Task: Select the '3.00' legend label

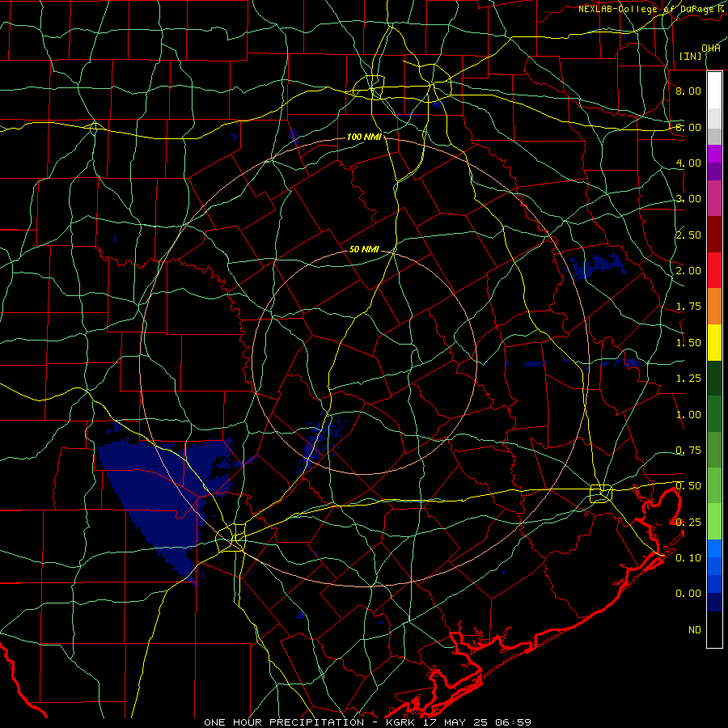Action: pos(688,199)
